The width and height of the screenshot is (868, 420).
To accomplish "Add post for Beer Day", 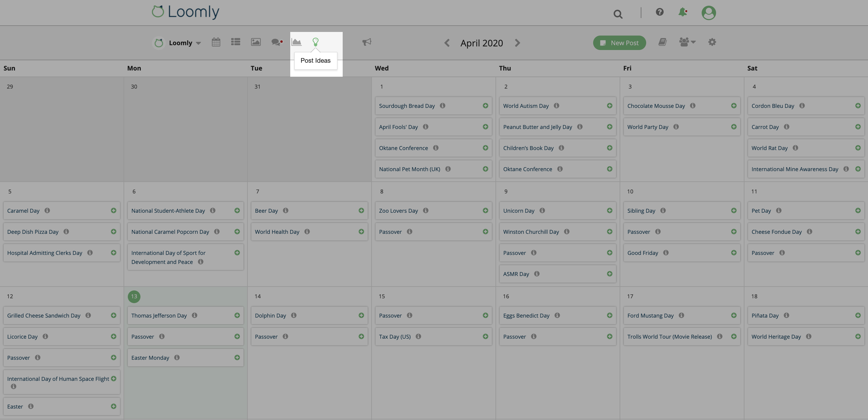I will (361, 211).
